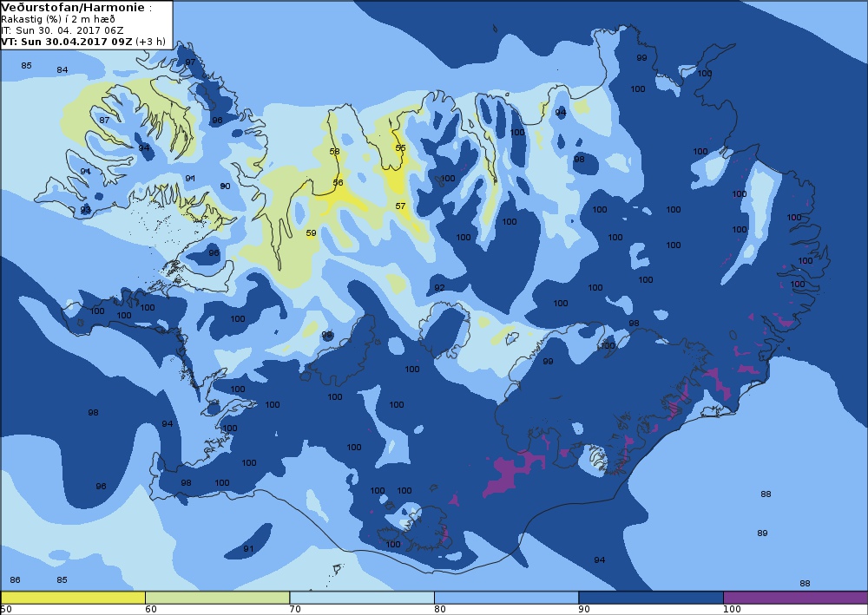Click the pale green 60–70 legend band

218,598
